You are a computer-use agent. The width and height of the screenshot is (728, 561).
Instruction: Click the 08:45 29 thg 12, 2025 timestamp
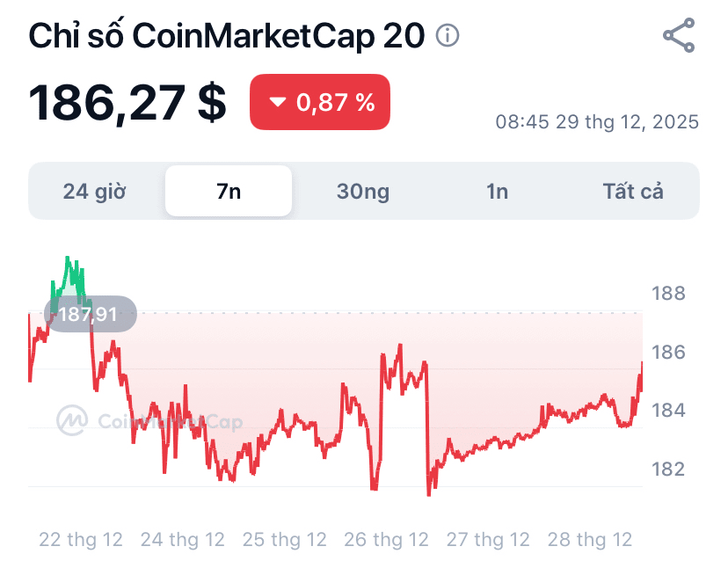[597, 122]
